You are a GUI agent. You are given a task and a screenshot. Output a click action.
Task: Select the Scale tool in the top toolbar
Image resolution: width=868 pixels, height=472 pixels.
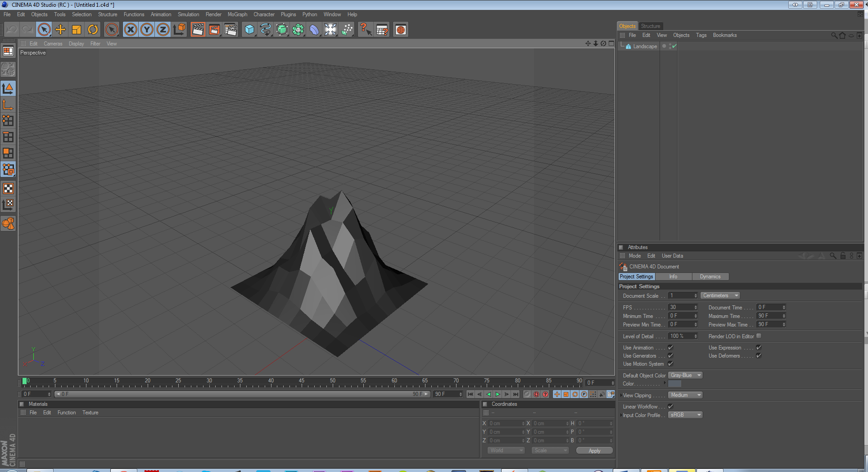point(77,30)
